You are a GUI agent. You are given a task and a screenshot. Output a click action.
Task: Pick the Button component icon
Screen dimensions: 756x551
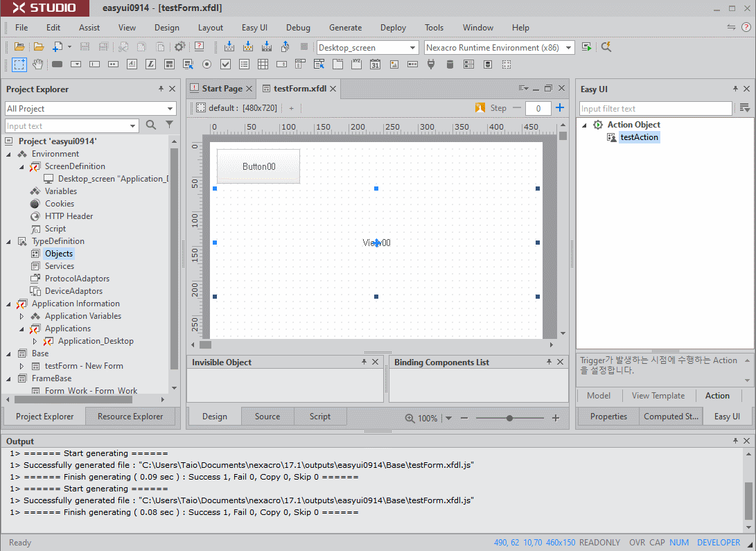click(x=57, y=64)
